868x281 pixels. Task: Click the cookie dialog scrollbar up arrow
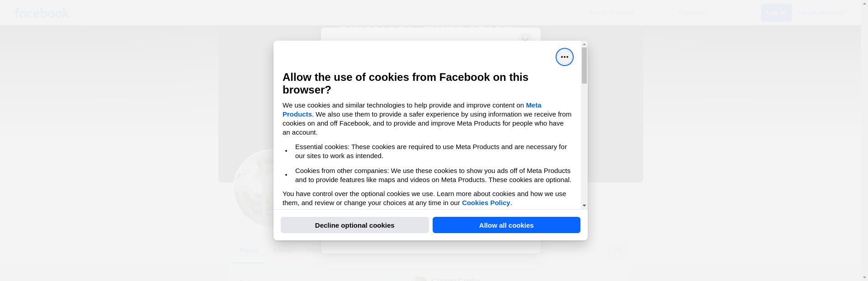click(584, 44)
